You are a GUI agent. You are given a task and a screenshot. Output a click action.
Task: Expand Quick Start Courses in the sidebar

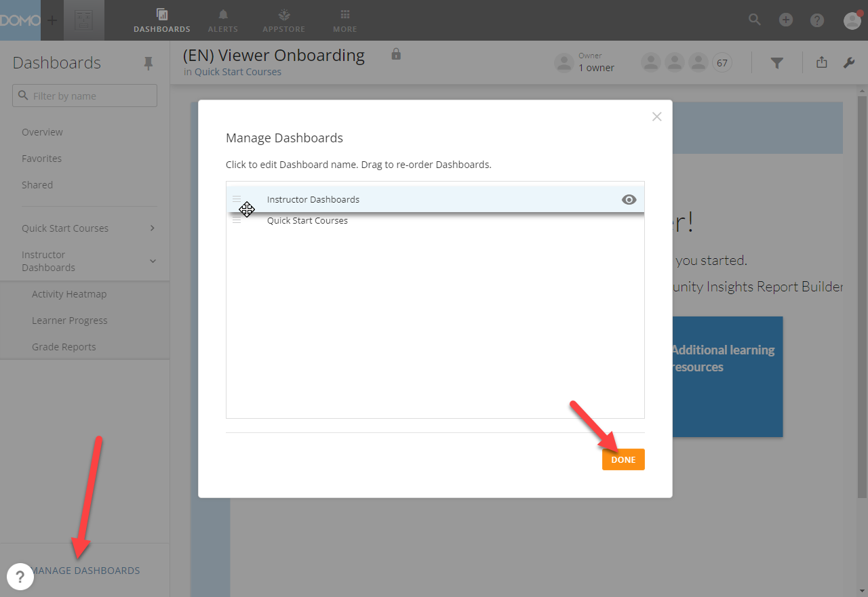[x=152, y=228]
